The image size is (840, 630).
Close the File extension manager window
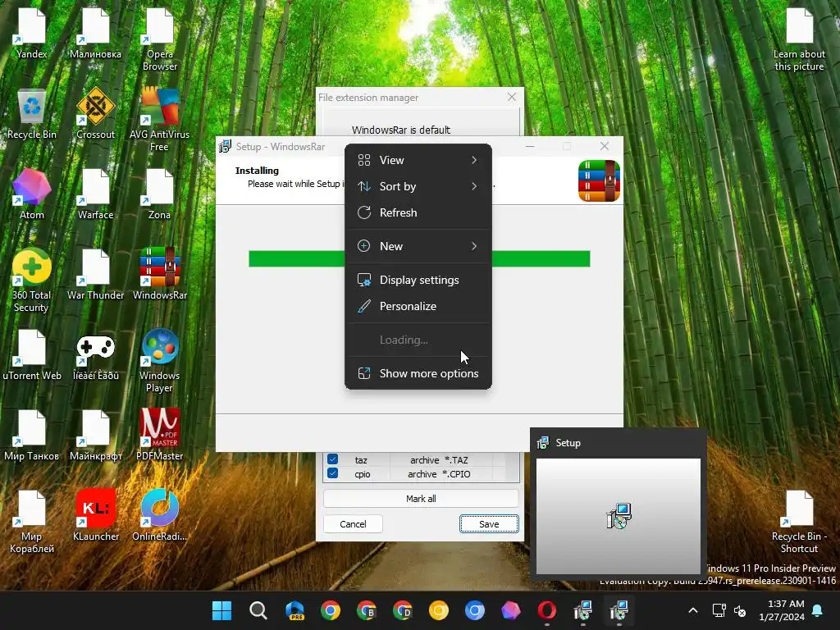(512, 97)
